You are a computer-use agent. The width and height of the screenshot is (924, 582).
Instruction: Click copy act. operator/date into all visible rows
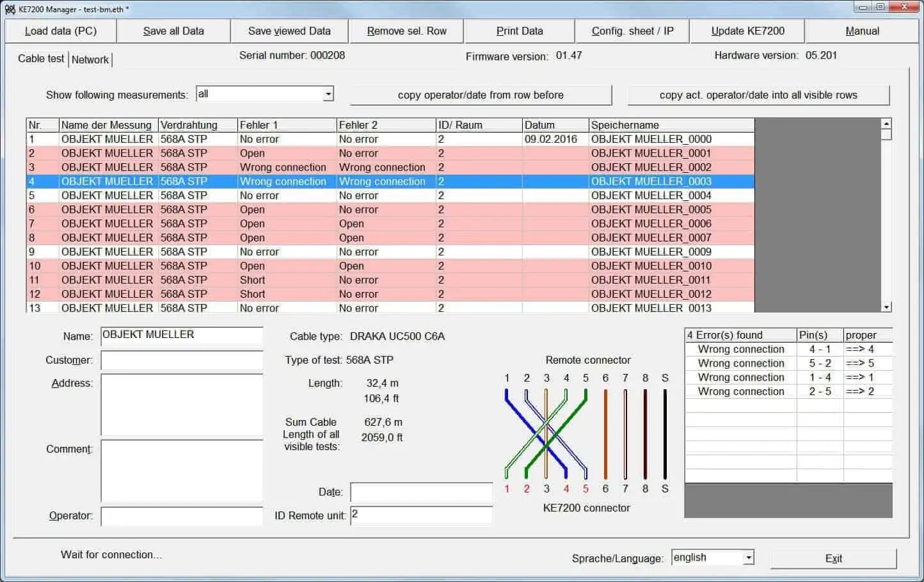tap(758, 95)
